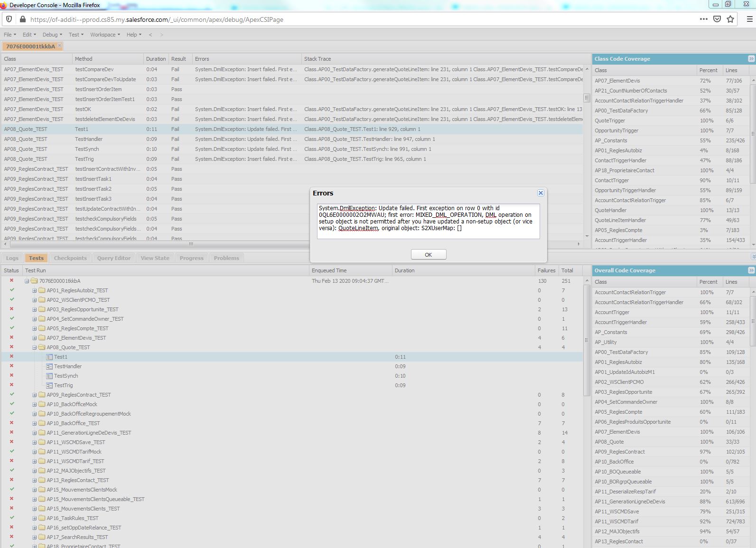Image resolution: width=756 pixels, height=548 pixels.
Task: Select TestSynch in the test run tree
Action: (66, 376)
